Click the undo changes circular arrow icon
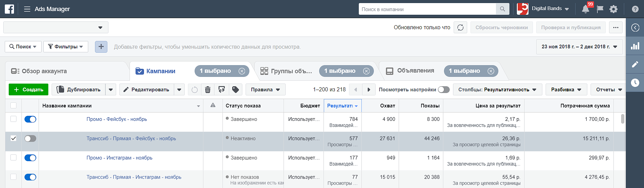The image size is (644, 188). (x=195, y=90)
